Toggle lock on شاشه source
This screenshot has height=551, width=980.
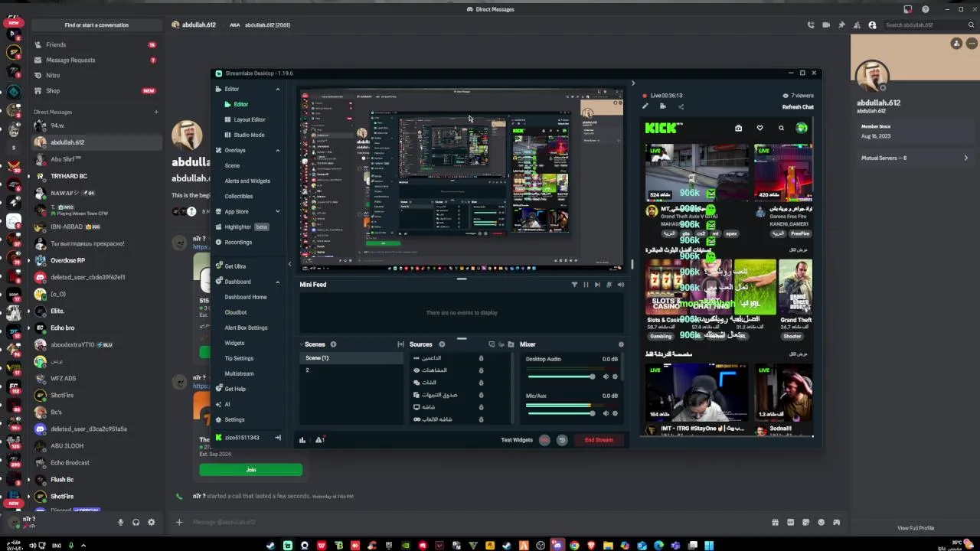[x=481, y=407]
